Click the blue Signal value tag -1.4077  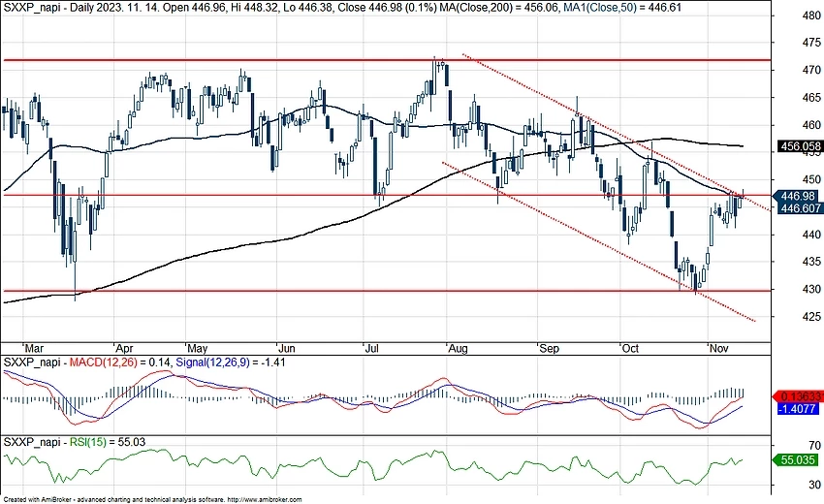[x=799, y=409]
